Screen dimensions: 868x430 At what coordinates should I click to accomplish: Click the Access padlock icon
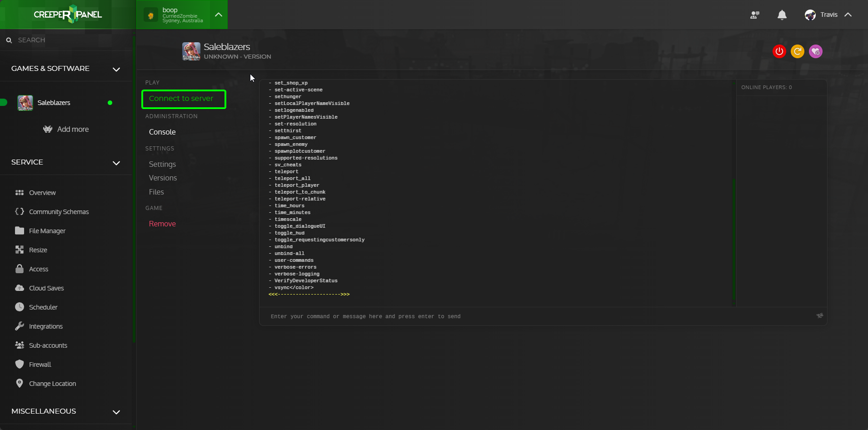(20, 269)
